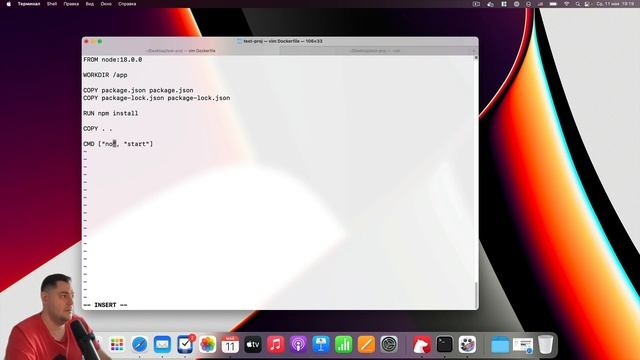
Task: Open Music from the Dock
Action: pyautogui.click(x=276, y=344)
